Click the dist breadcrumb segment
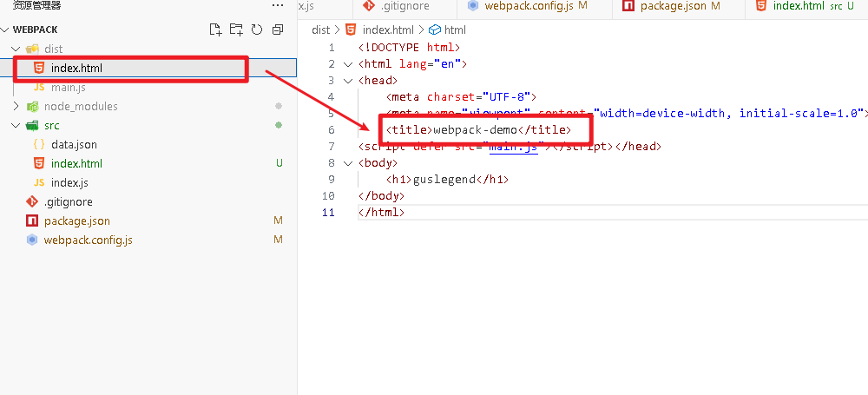This screenshot has height=395, width=868. pos(320,30)
